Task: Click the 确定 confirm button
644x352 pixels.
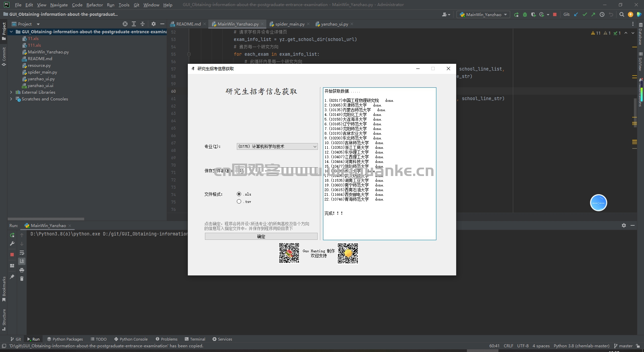Action: 261,236
